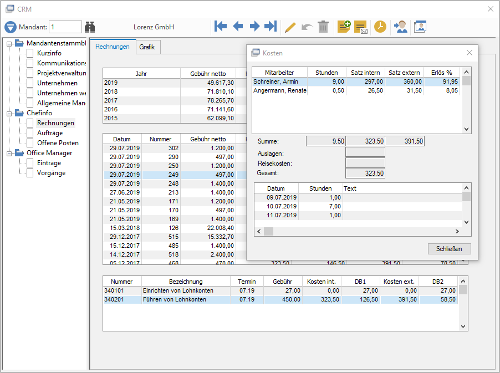Viewport: 500px width, 373px height.
Task: Select Führen von Lohnkonten row
Action: tap(280, 300)
